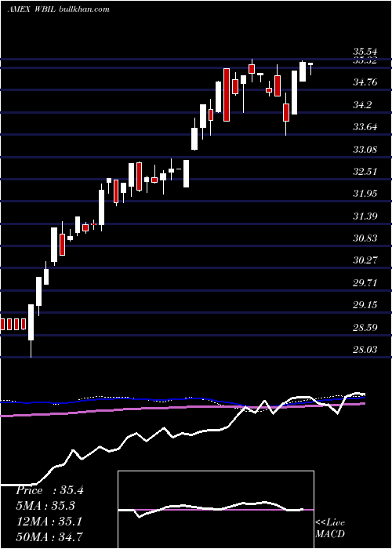This screenshot has height=549, width=392.
Task: Click the 29.71 price axis label
Action: point(365,283)
